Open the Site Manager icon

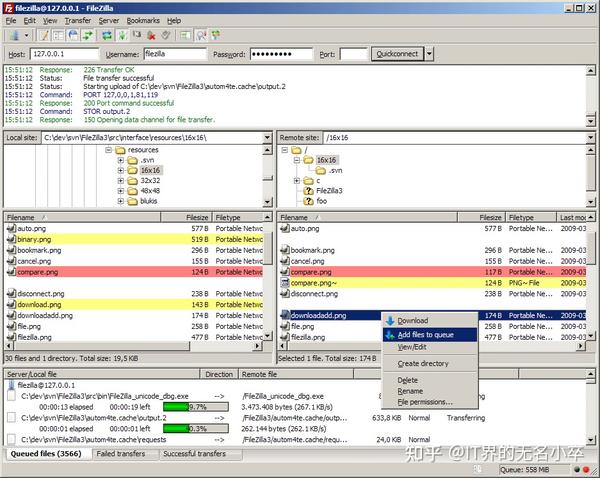[15, 36]
